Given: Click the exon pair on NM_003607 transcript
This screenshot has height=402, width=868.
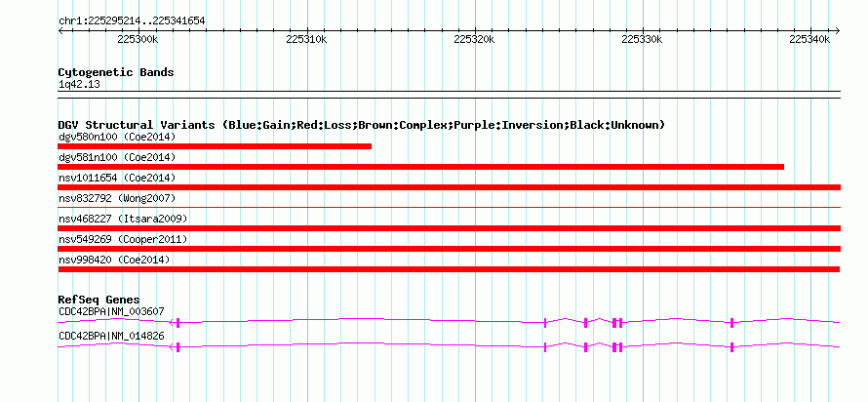Looking at the screenshot, I should pyautogui.click(x=617, y=323).
